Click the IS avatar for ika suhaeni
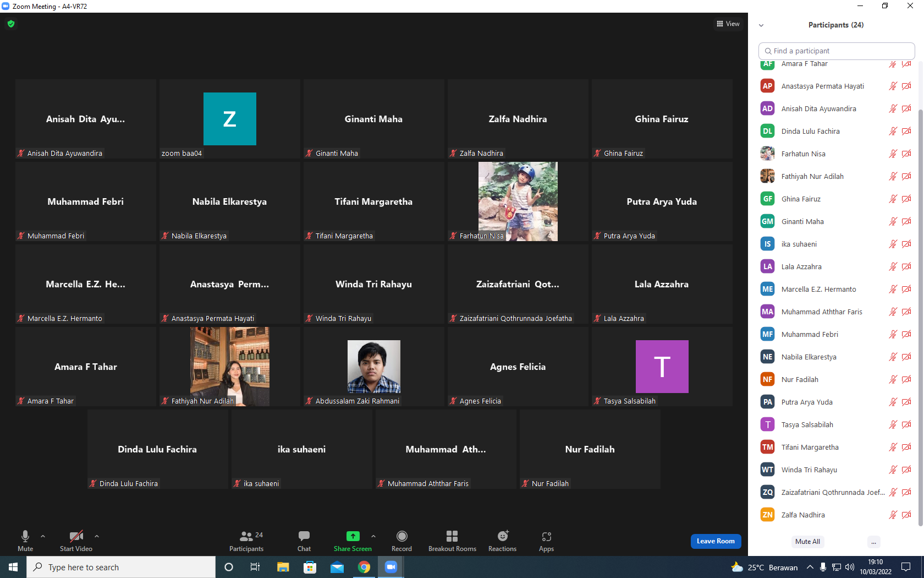The width and height of the screenshot is (924, 578). pyautogui.click(x=768, y=244)
